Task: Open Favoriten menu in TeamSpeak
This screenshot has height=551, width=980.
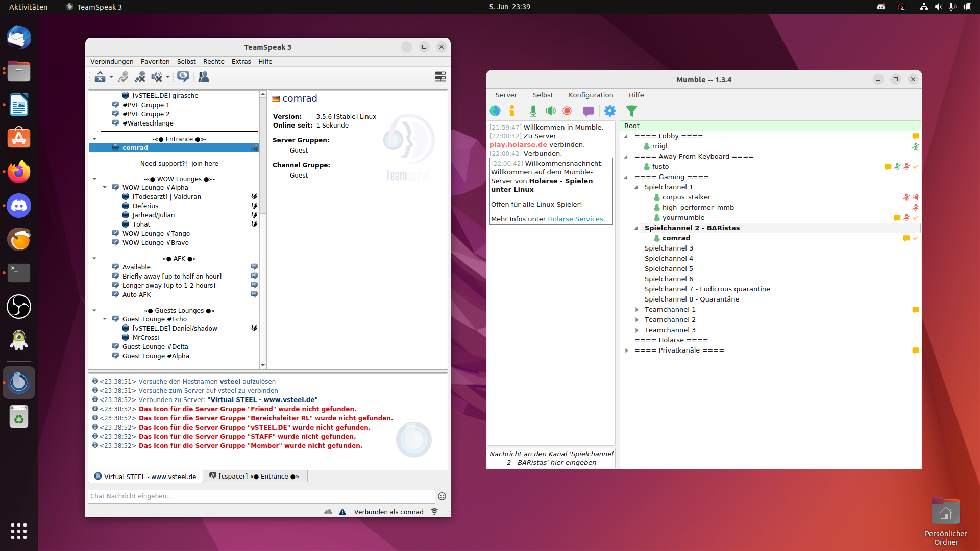Action: [x=155, y=61]
